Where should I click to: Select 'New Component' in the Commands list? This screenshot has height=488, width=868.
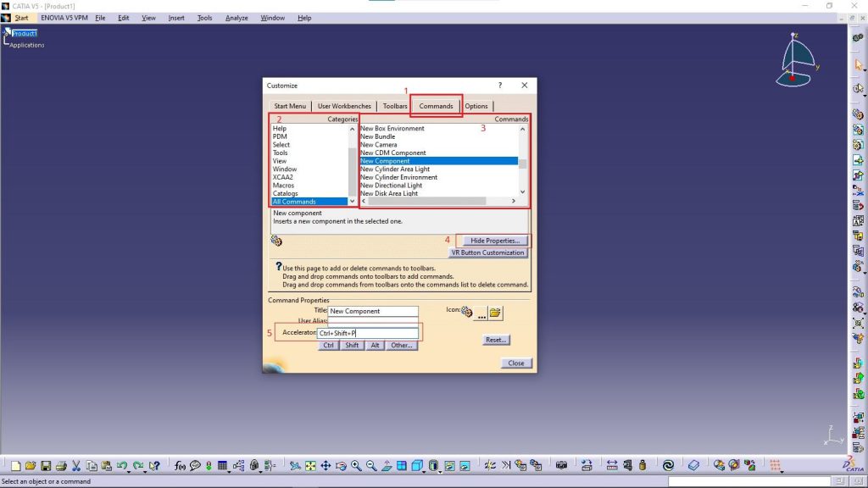tap(439, 161)
